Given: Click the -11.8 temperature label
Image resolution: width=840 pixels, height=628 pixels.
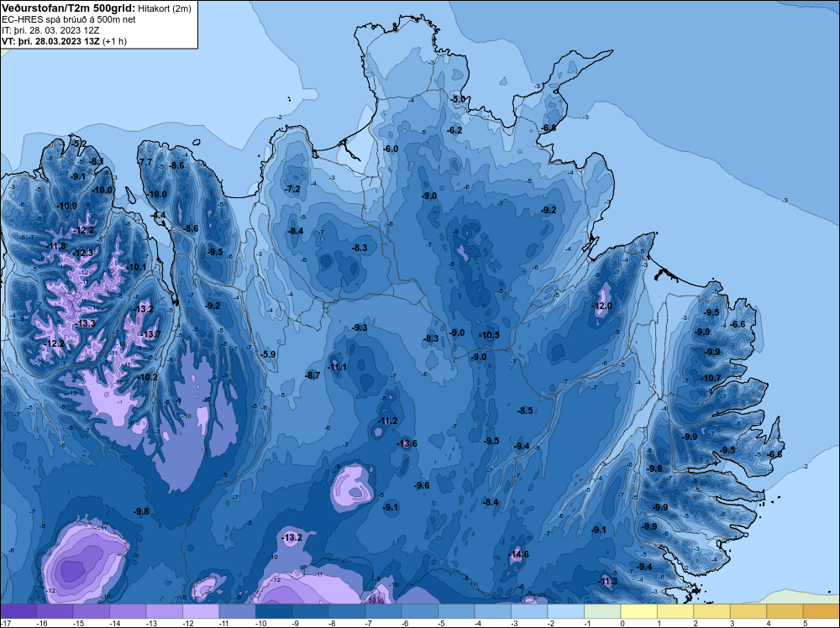Looking at the screenshot, I should click(56, 246).
